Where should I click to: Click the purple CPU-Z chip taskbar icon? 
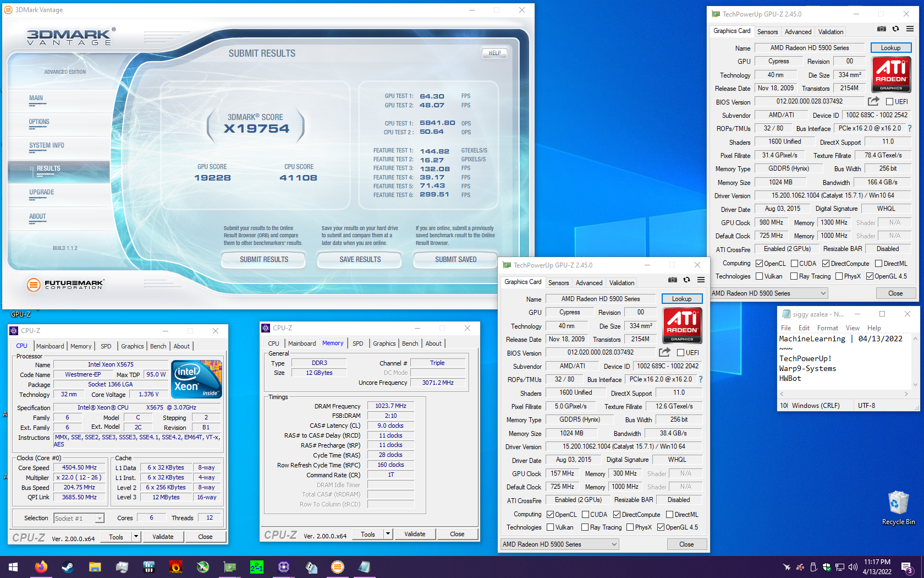click(x=284, y=566)
